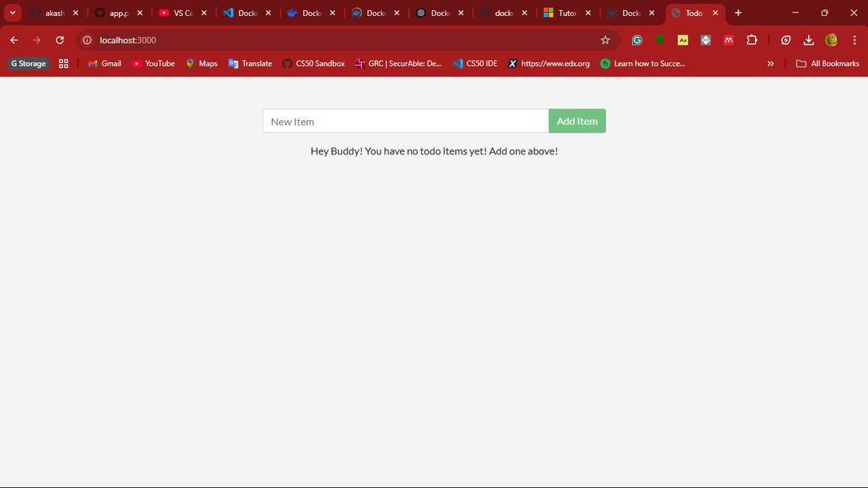Switch to the app.p GitHub tab
Screen dimensions: 868x488
(118, 13)
